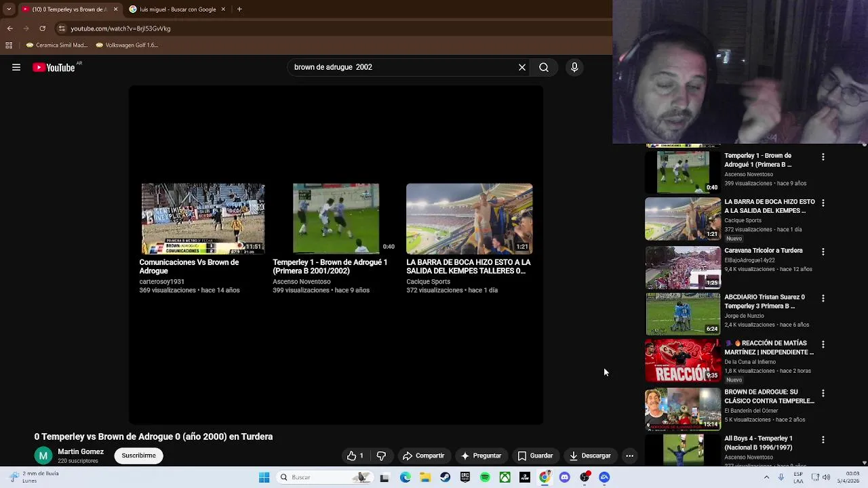Click the address bar URL youtube.com/watch

click(121, 28)
